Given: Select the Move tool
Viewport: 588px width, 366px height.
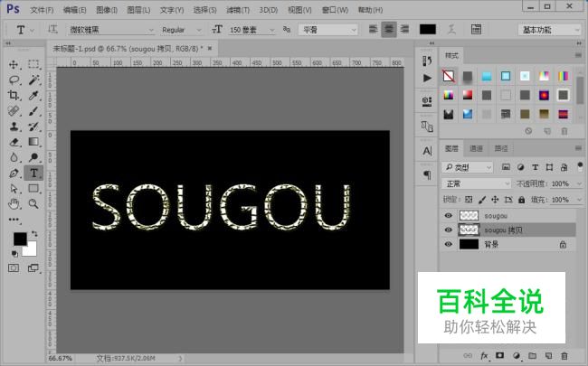Looking at the screenshot, I should point(14,64).
